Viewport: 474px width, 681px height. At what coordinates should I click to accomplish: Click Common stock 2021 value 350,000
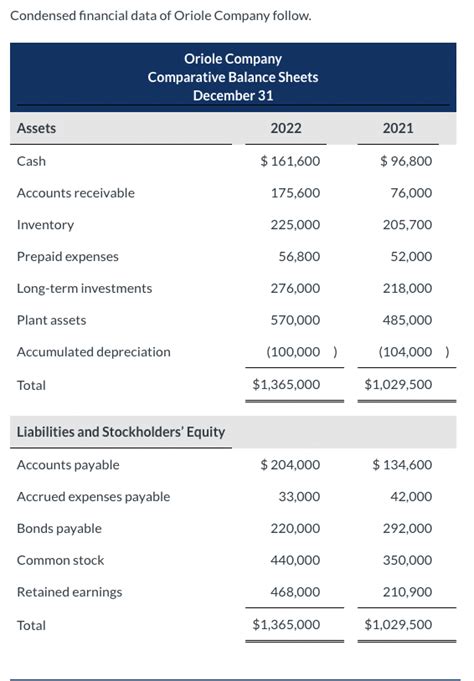coord(408,560)
